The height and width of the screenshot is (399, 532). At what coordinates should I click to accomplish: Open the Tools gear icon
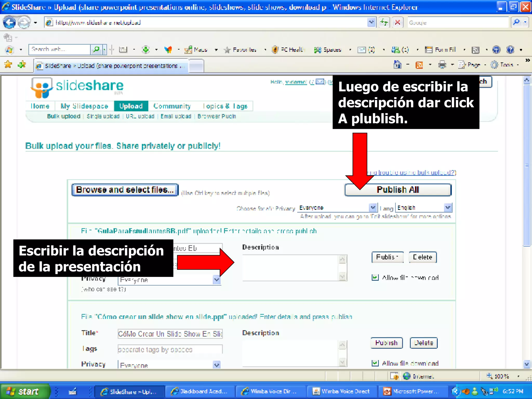(x=494, y=65)
